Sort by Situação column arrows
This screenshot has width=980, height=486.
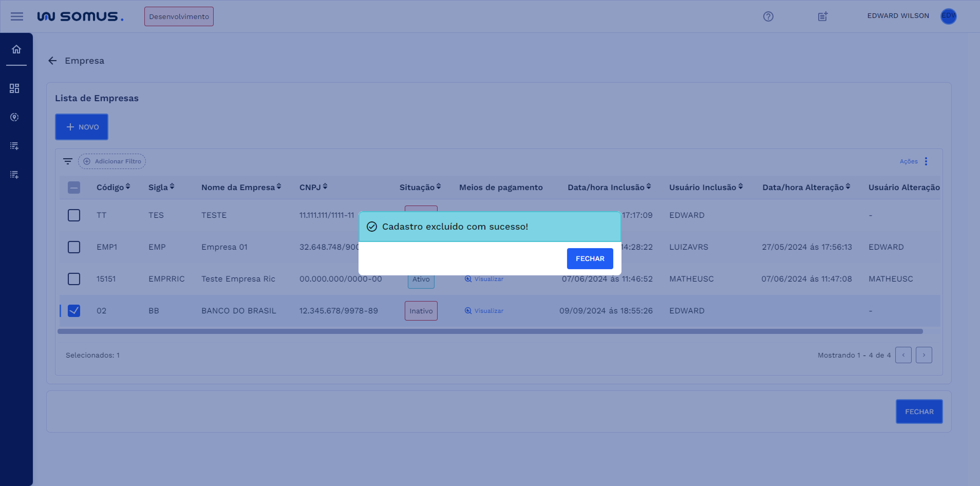[x=438, y=186]
